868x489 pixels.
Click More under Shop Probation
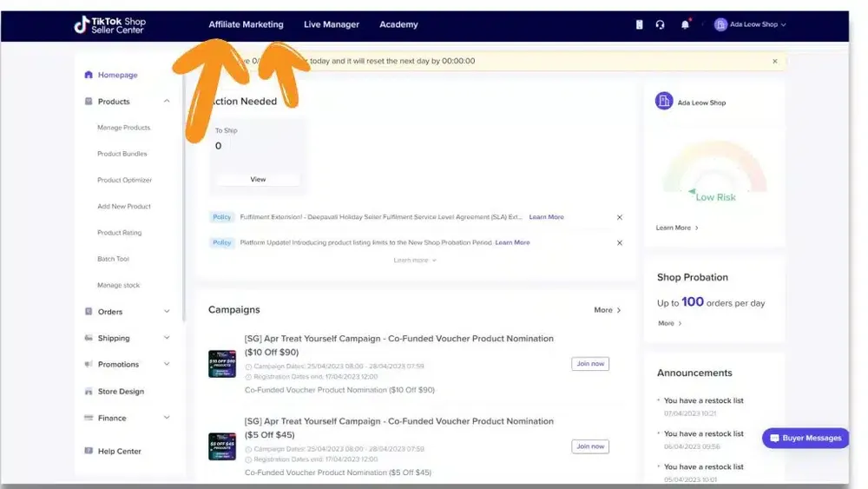pos(669,323)
